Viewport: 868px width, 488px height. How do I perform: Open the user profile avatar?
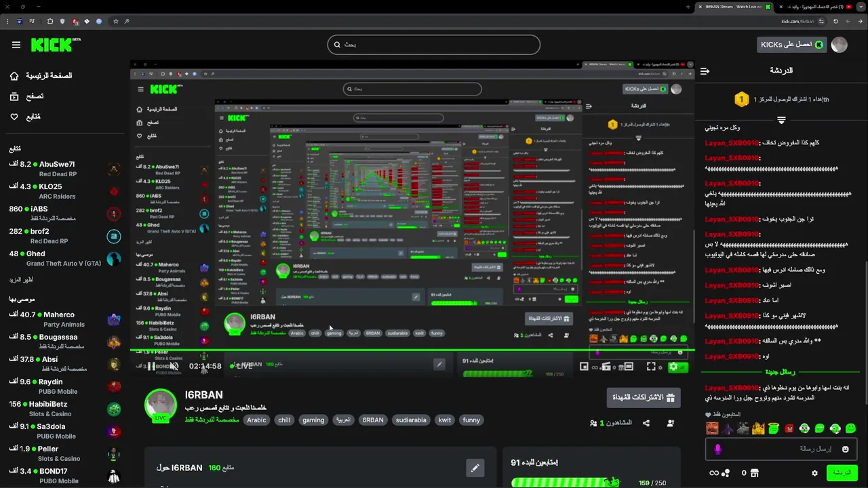click(x=840, y=45)
